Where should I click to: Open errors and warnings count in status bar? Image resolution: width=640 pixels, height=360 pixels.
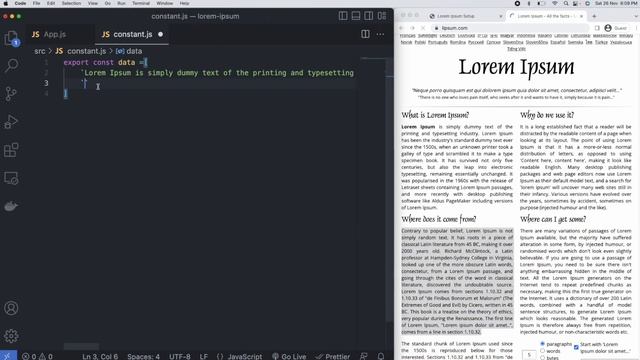pyautogui.click(x=37, y=356)
